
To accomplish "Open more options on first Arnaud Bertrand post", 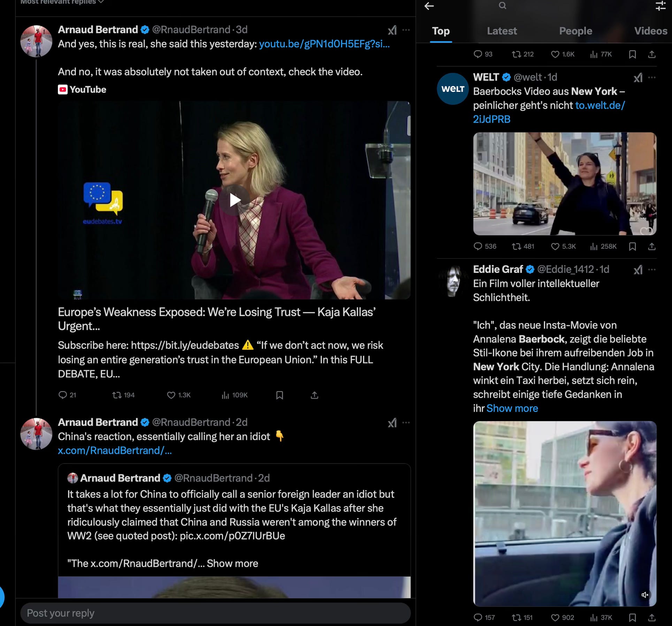I will (x=406, y=30).
